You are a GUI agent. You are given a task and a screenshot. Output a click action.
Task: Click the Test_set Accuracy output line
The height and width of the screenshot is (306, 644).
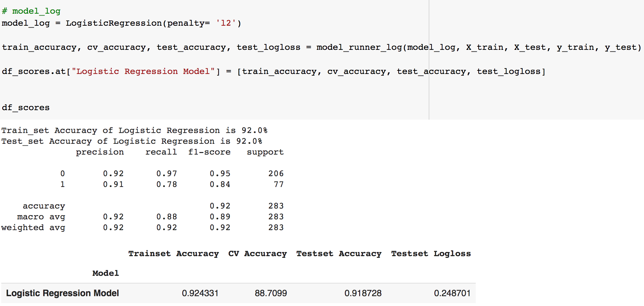click(131, 141)
